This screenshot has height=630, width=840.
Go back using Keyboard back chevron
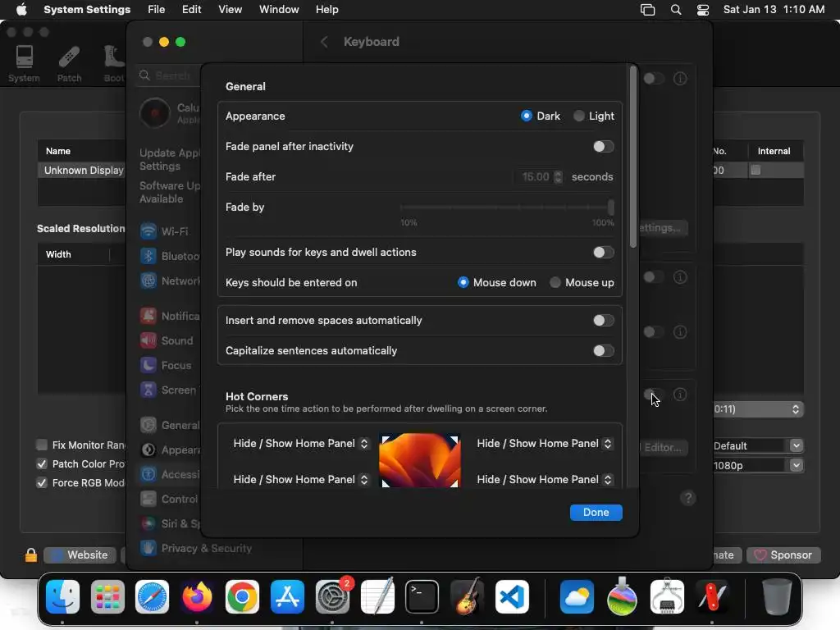(324, 42)
